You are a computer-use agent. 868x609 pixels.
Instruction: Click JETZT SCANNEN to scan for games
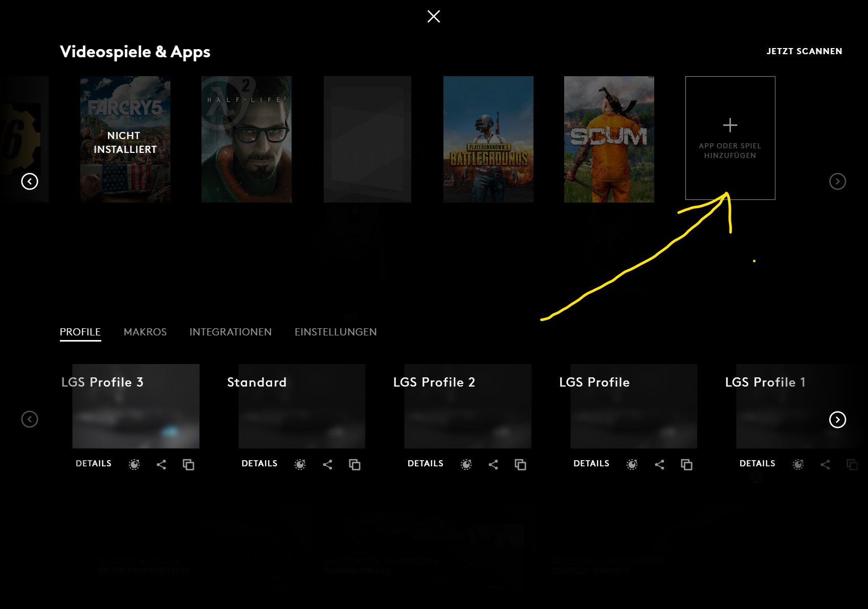804,51
